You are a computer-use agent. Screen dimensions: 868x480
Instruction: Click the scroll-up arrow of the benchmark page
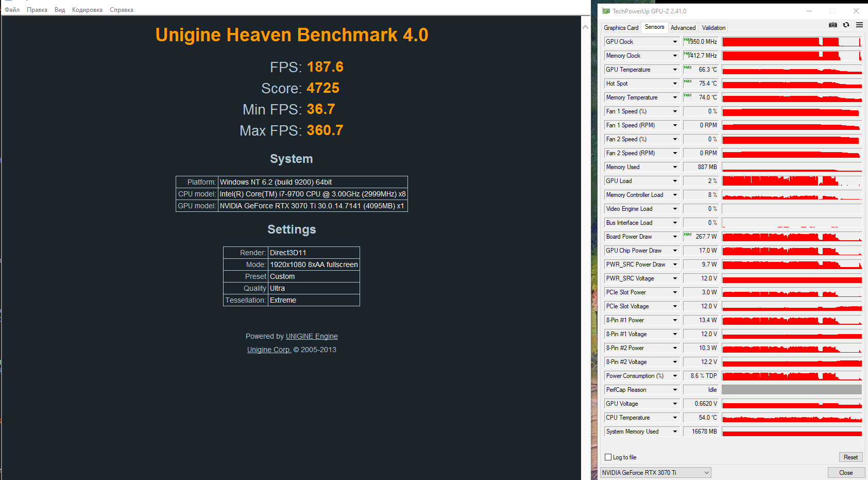pyautogui.click(x=585, y=27)
